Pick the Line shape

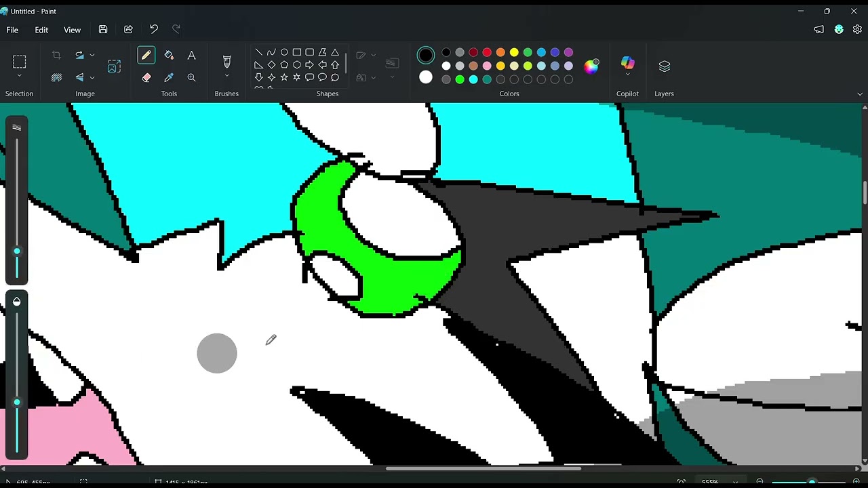(258, 52)
